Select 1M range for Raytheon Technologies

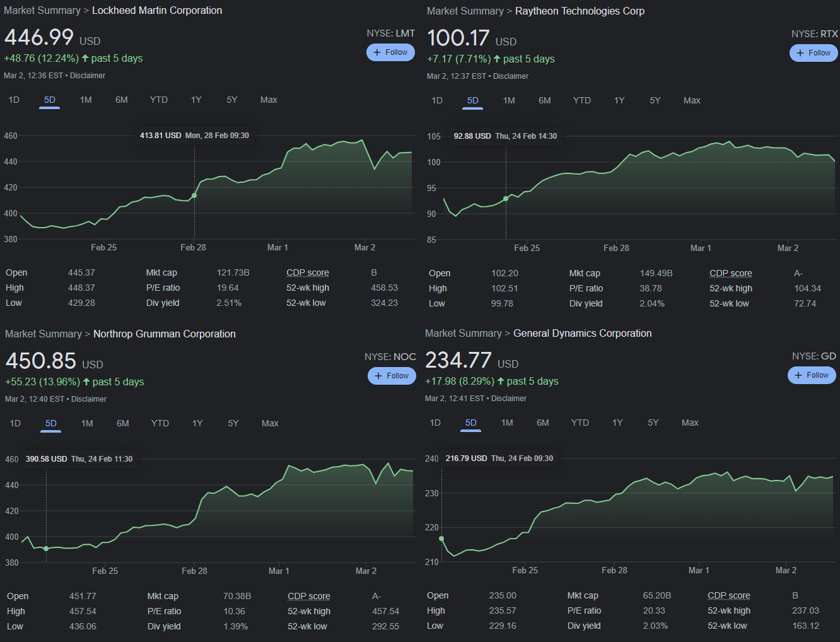point(509,100)
